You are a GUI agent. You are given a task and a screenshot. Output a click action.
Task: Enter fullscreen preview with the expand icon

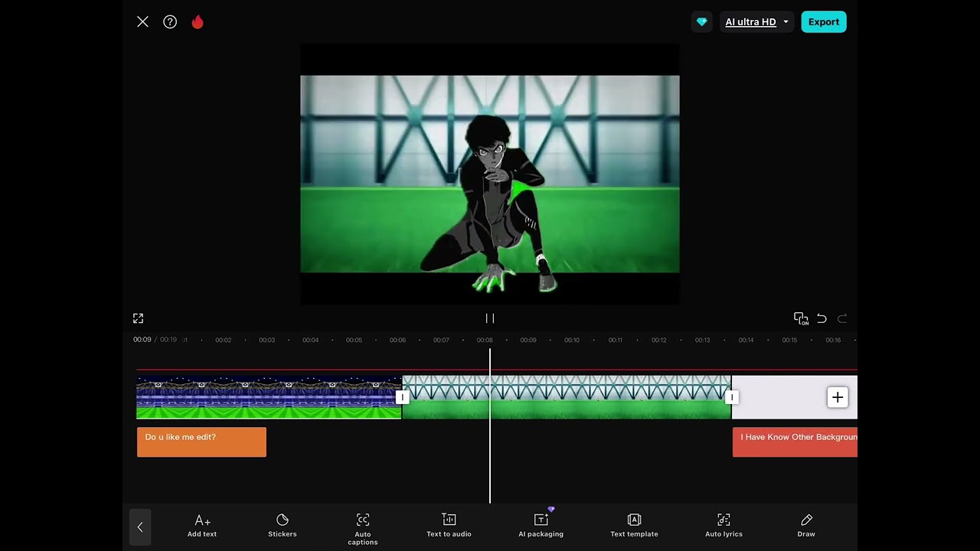click(138, 318)
